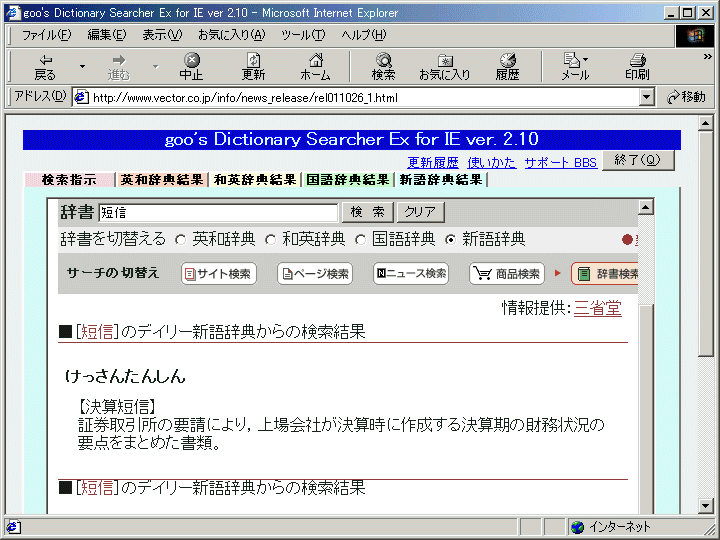This screenshot has height=540, width=720.
Task: Open the お気に入り favorites toolbar icon
Action: tap(444, 67)
